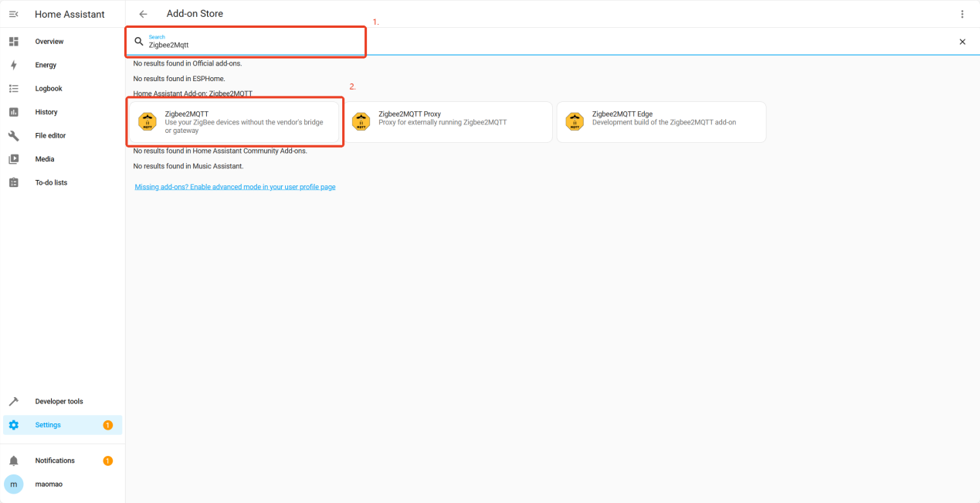
Task: Clear the search with the X icon
Action: 962,42
